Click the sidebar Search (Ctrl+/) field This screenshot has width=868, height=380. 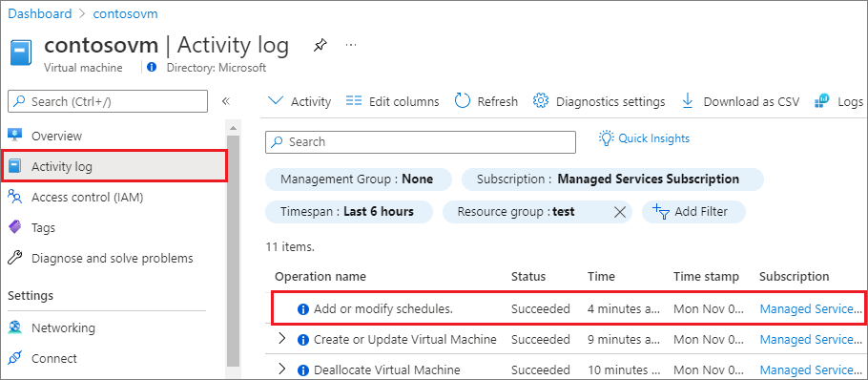(x=108, y=101)
